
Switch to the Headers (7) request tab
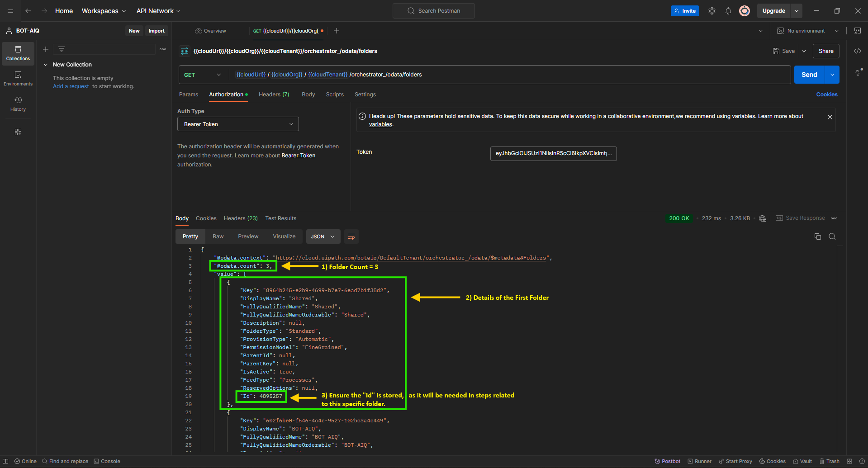pyautogui.click(x=274, y=95)
